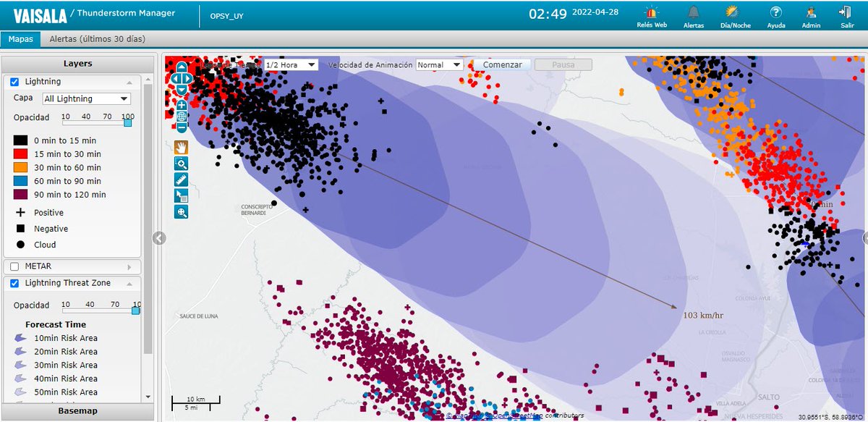Zoom out with the minus button
Screen dimensions: 868x422
pyautogui.click(x=182, y=127)
